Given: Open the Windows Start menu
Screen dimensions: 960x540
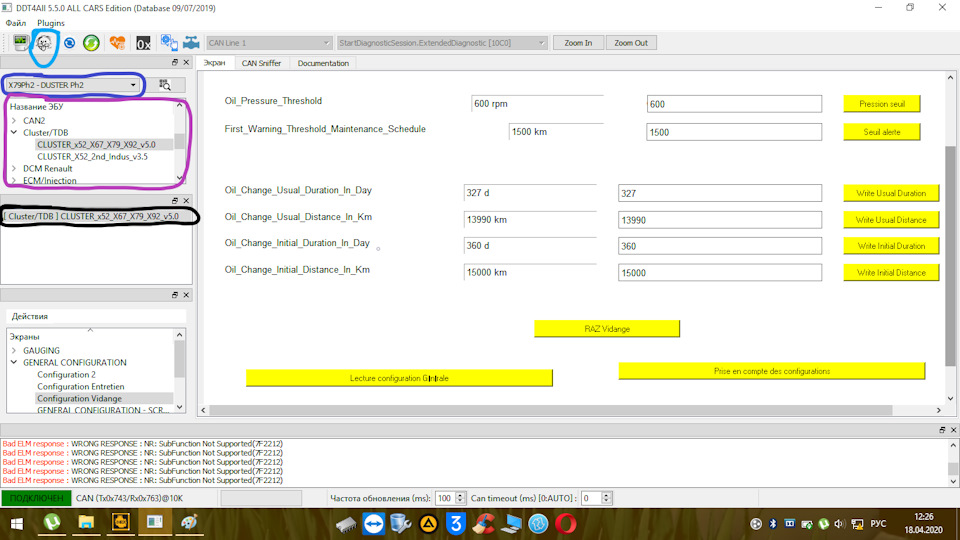Looking at the screenshot, I should [x=17, y=524].
